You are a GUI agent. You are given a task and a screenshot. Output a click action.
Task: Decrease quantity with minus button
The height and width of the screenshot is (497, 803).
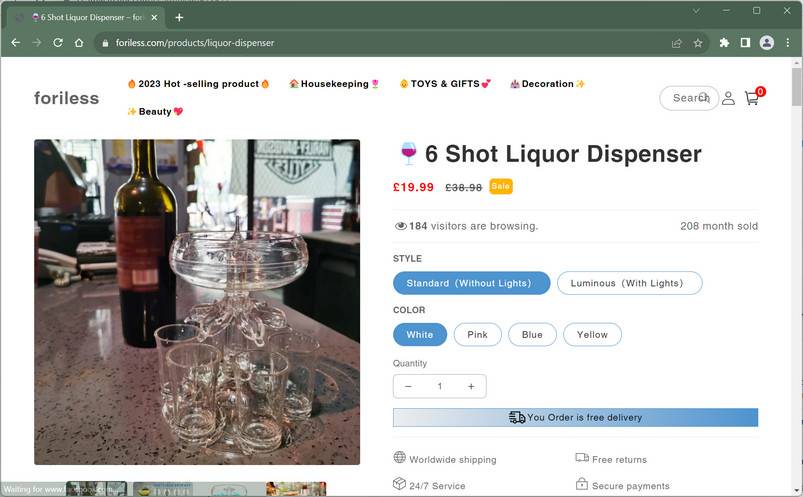point(408,386)
